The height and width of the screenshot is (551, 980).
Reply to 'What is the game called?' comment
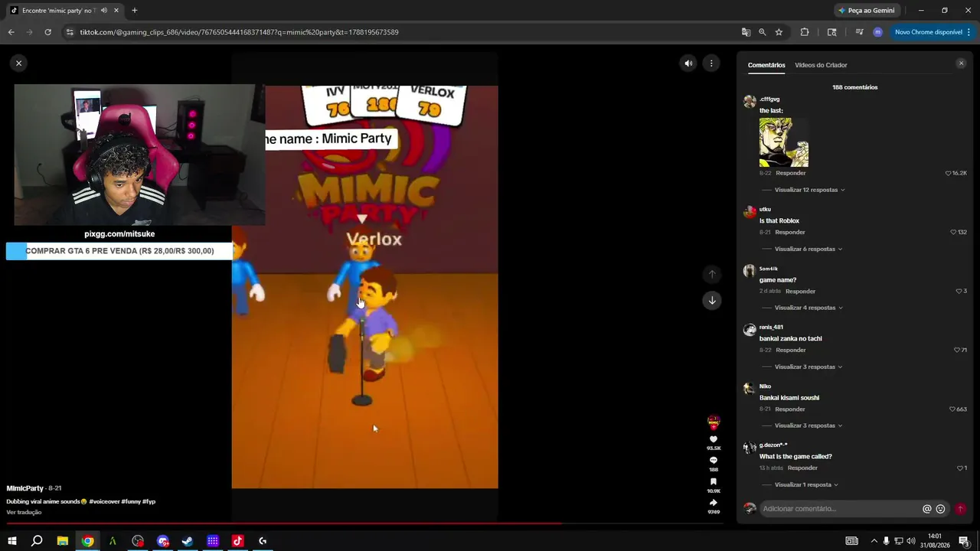802,468
